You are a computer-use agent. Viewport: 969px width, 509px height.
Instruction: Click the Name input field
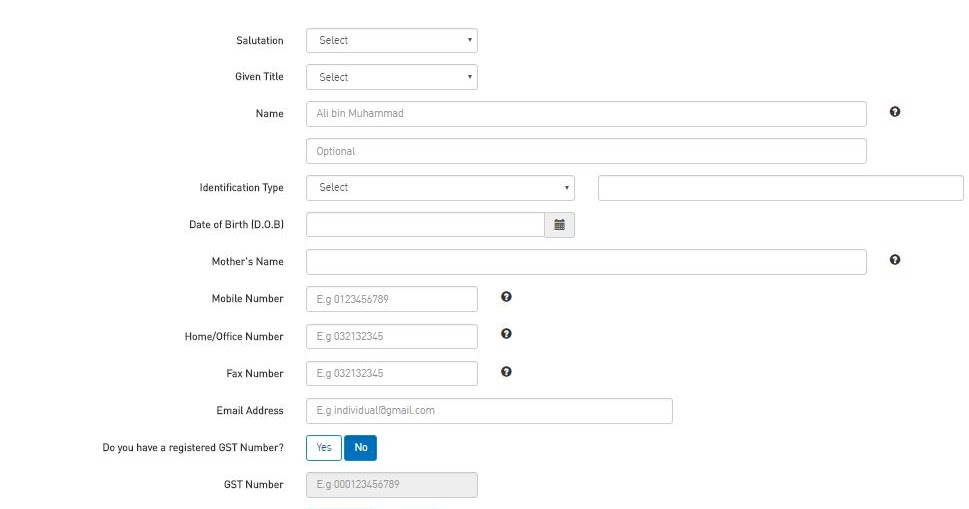[586, 114]
